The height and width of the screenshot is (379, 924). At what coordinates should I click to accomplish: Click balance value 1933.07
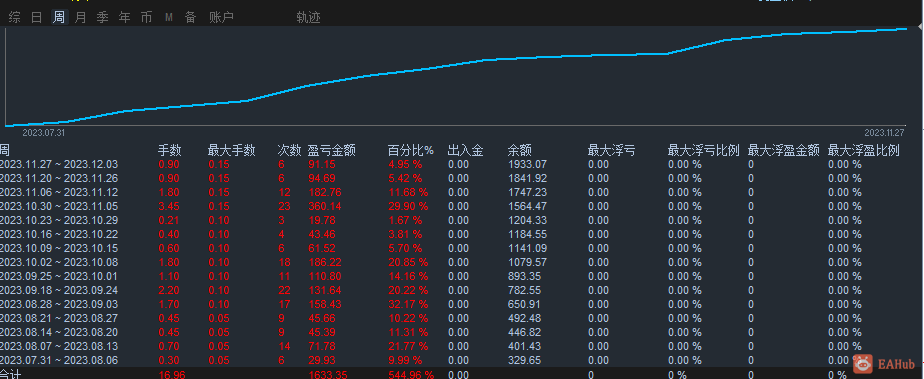point(527,164)
